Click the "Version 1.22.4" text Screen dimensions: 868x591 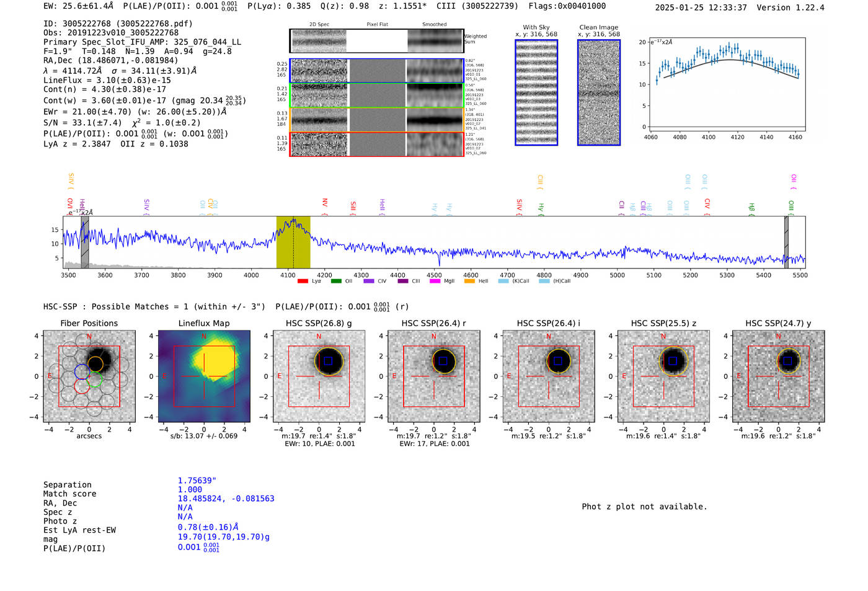point(791,7)
